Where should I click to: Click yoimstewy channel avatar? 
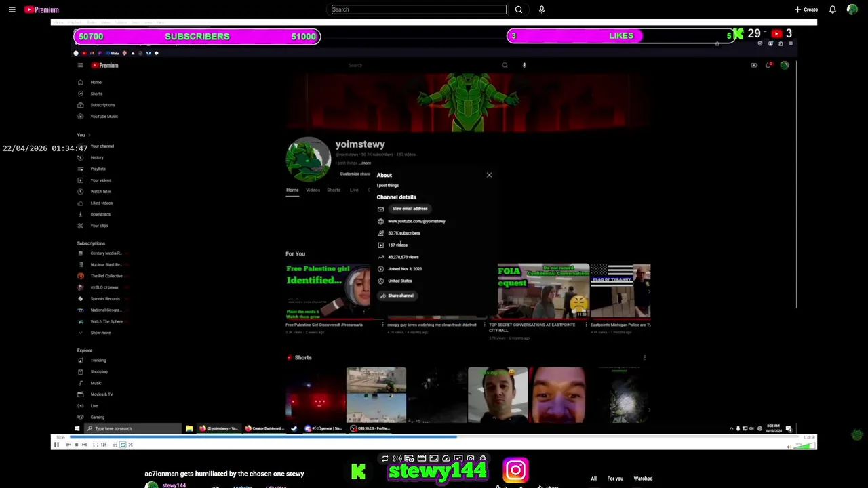point(309,160)
